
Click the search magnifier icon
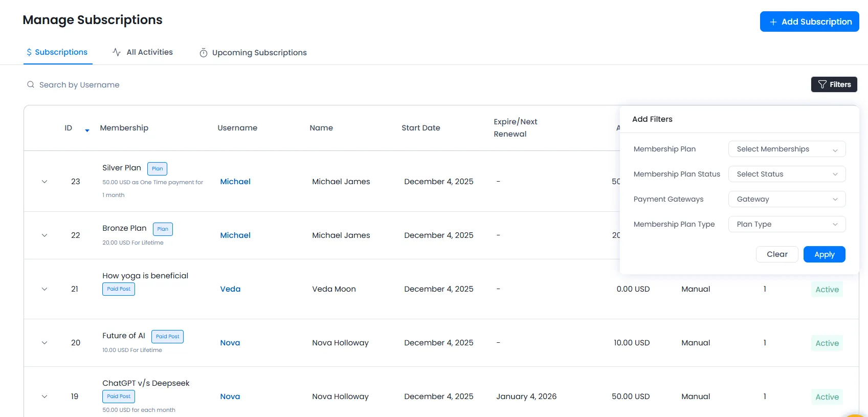click(x=31, y=84)
